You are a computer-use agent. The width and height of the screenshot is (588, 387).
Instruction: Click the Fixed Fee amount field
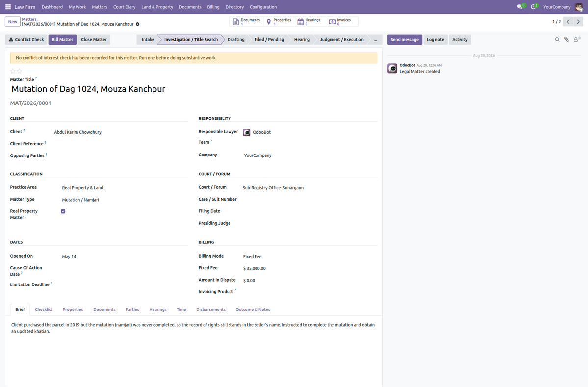309,268
